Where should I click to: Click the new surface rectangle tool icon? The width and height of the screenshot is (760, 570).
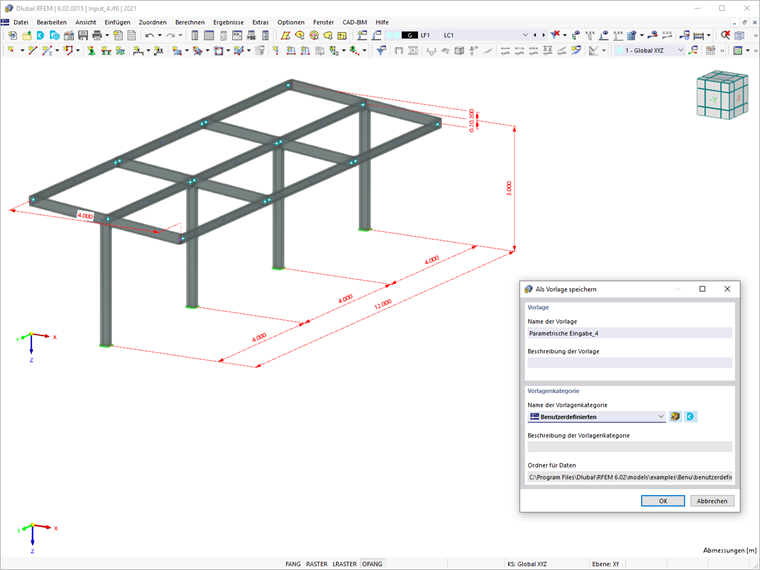(177, 50)
